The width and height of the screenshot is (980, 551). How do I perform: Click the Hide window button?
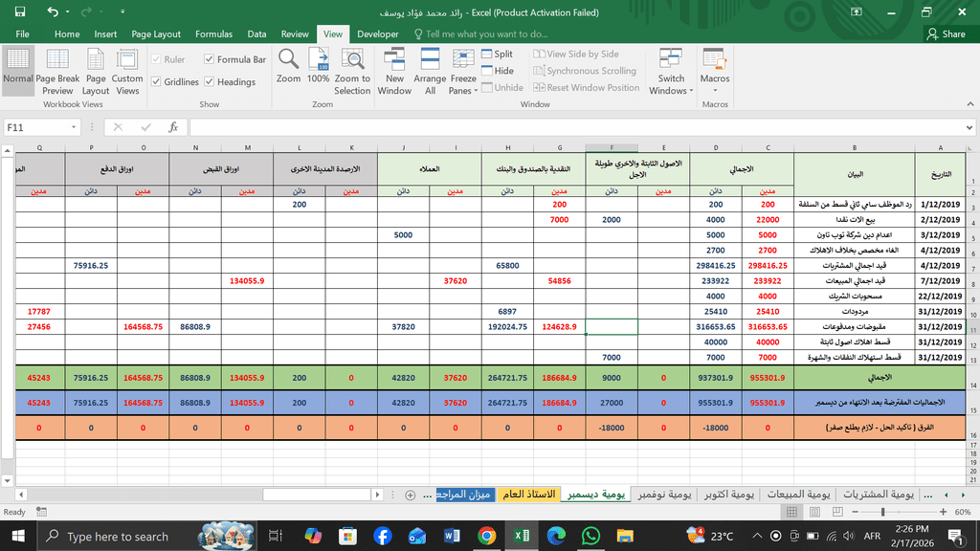click(497, 71)
